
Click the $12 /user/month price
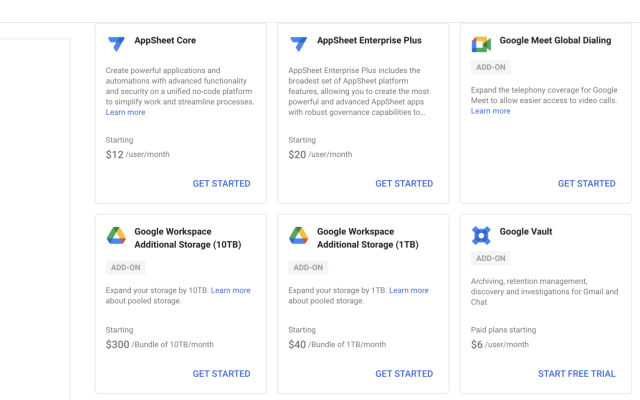[138, 155]
